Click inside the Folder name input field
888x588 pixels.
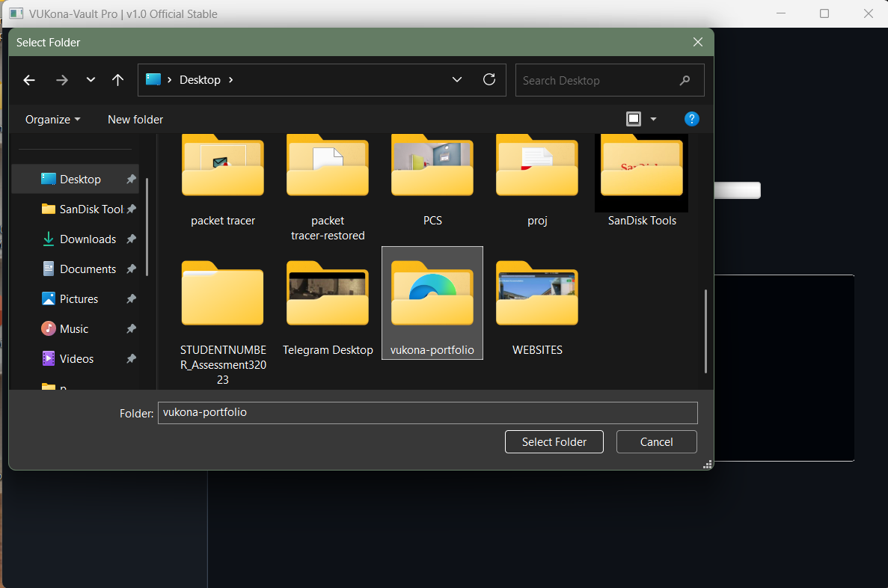click(x=426, y=412)
